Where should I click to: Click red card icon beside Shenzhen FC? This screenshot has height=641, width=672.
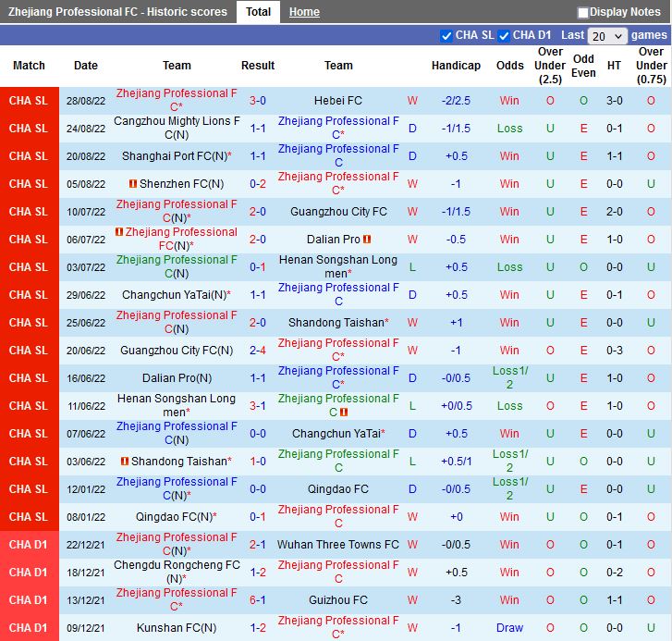pyautogui.click(x=133, y=184)
